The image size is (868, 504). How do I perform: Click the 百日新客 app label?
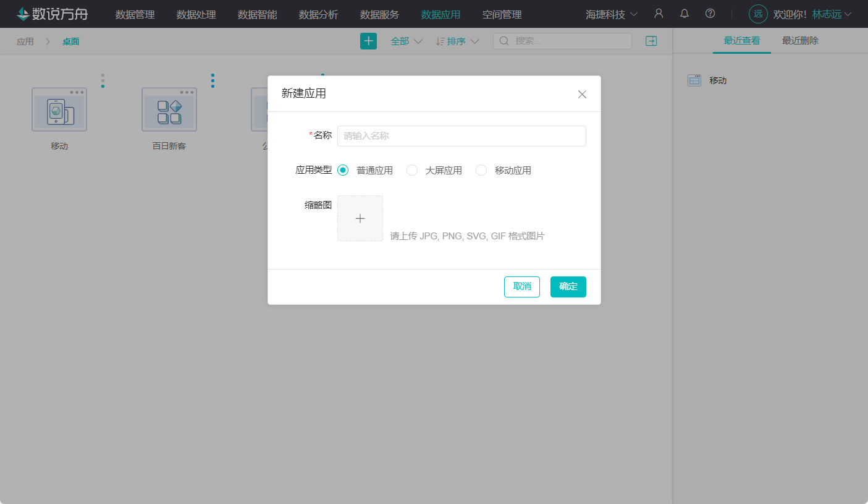coord(169,147)
